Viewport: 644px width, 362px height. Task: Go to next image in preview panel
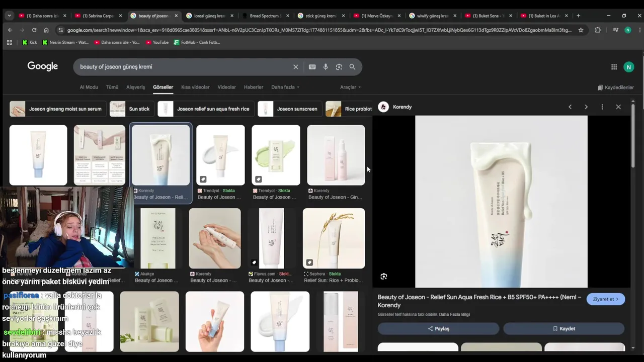click(586, 107)
